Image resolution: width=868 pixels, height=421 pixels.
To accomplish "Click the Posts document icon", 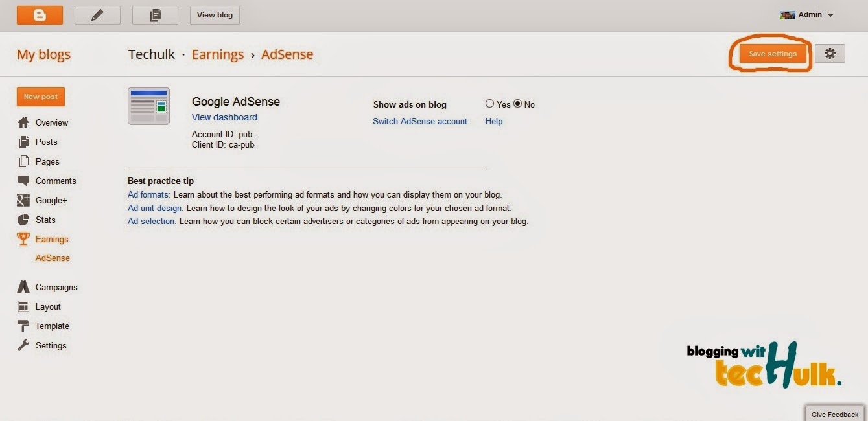I will point(23,142).
